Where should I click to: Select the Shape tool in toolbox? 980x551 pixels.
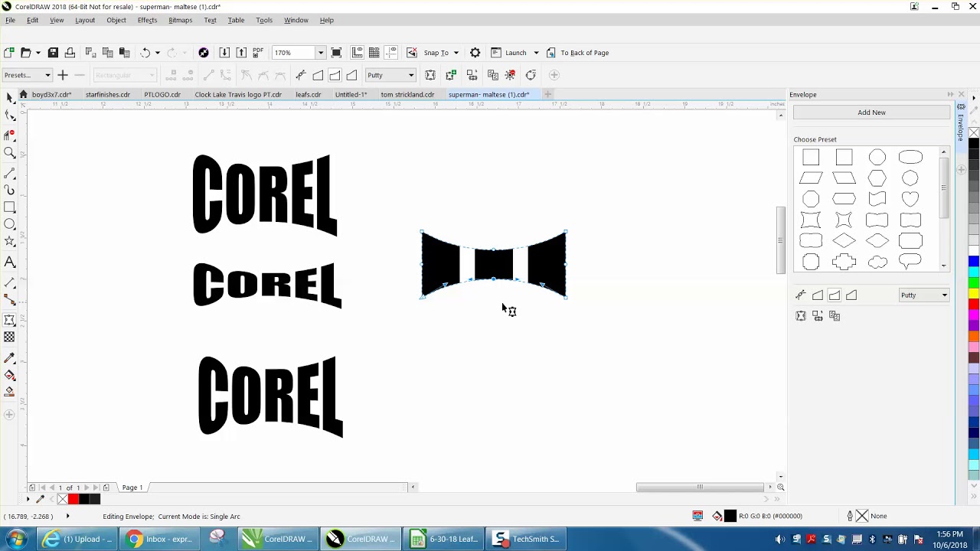[10, 116]
